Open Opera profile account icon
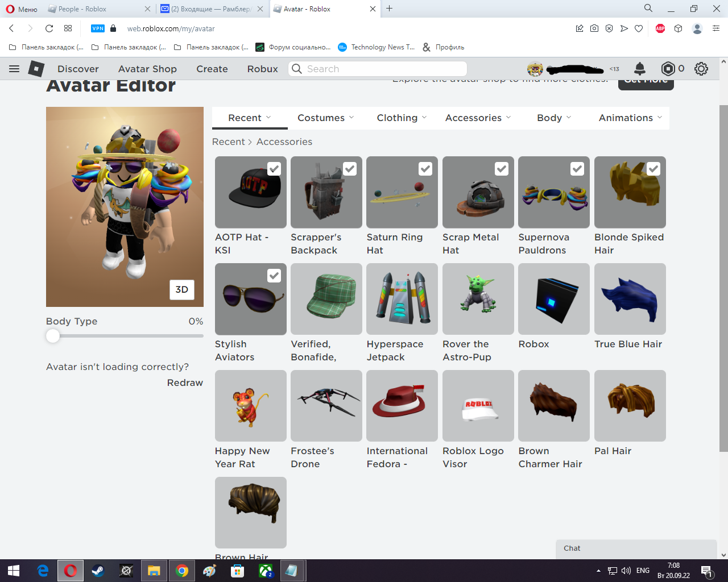 (x=697, y=28)
